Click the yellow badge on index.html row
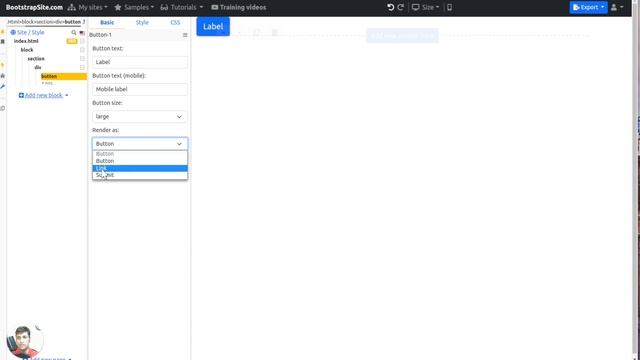Image resolution: width=640 pixels, height=360 pixels. pyautogui.click(x=71, y=41)
